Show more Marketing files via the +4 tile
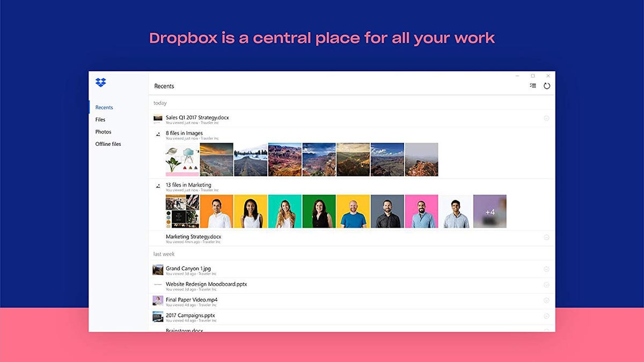Image resolution: width=644 pixels, height=362 pixels. click(490, 211)
